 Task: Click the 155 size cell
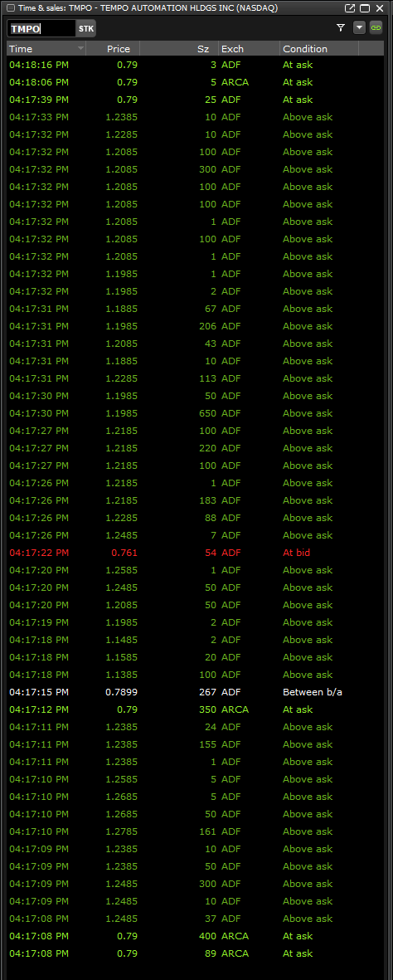(x=207, y=744)
